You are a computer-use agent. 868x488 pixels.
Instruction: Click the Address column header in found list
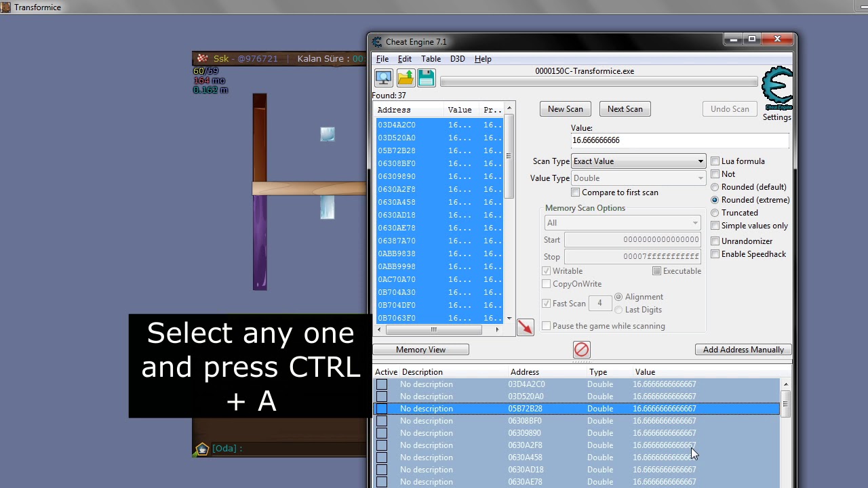point(409,110)
